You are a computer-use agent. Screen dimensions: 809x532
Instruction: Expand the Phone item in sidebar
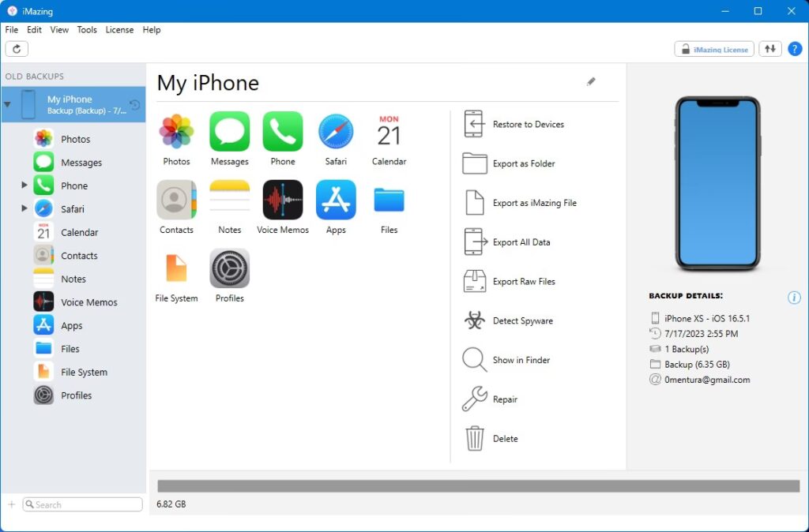(24, 185)
